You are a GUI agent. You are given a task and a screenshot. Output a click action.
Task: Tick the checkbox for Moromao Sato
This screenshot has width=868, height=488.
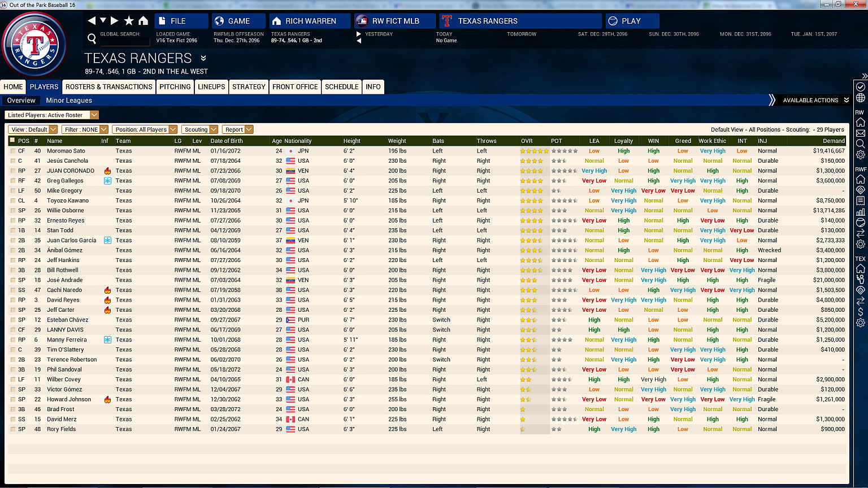[x=12, y=151]
